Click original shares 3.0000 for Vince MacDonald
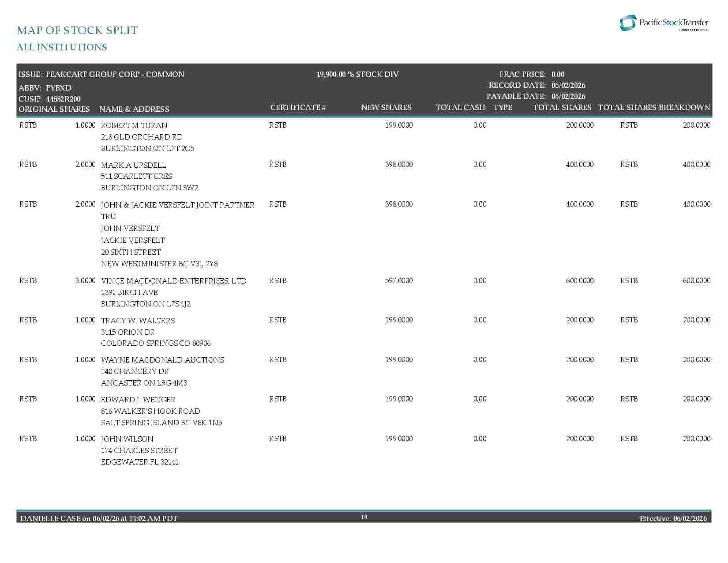Screen dimensions: 728x563 click(x=85, y=280)
